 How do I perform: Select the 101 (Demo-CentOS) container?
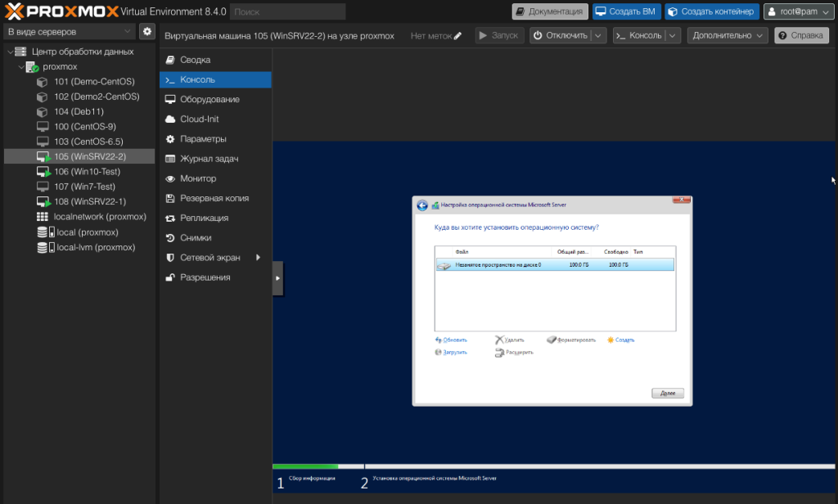tap(94, 82)
